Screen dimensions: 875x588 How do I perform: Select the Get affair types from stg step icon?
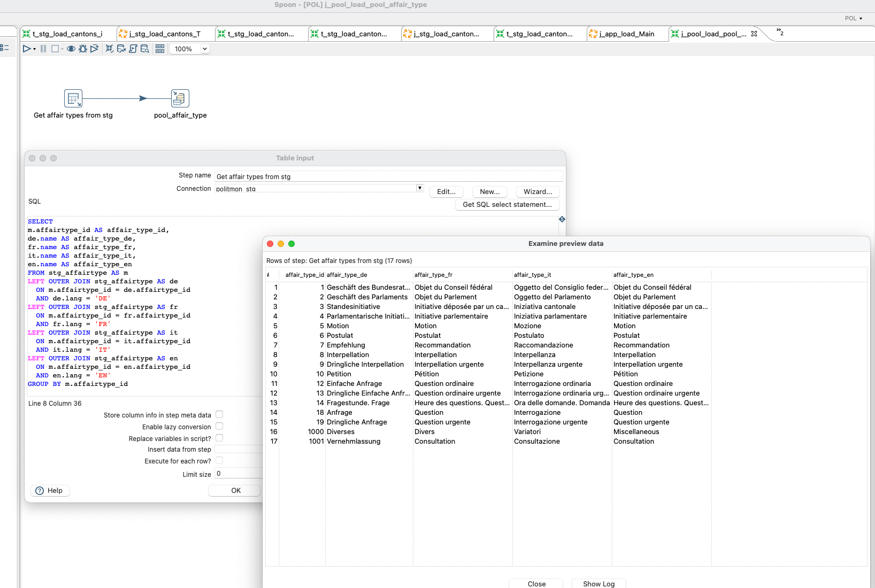click(73, 99)
